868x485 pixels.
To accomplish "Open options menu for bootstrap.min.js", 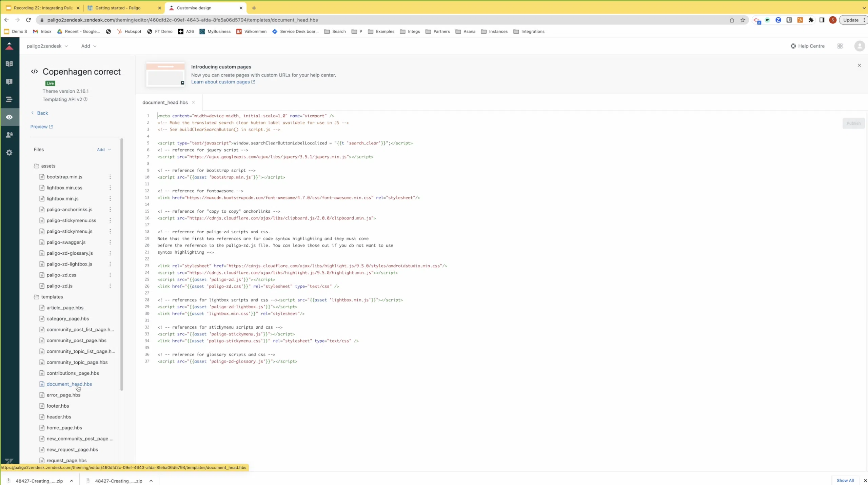I will point(110,177).
